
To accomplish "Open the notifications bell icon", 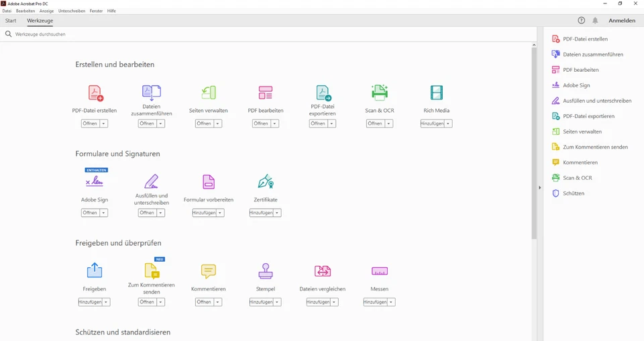I will pyautogui.click(x=595, y=21).
